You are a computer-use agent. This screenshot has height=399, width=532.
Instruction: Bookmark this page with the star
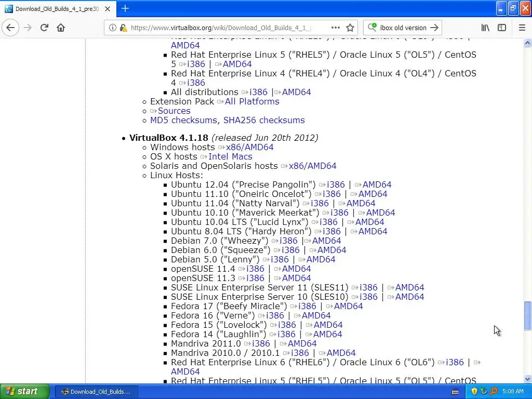click(350, 28)
